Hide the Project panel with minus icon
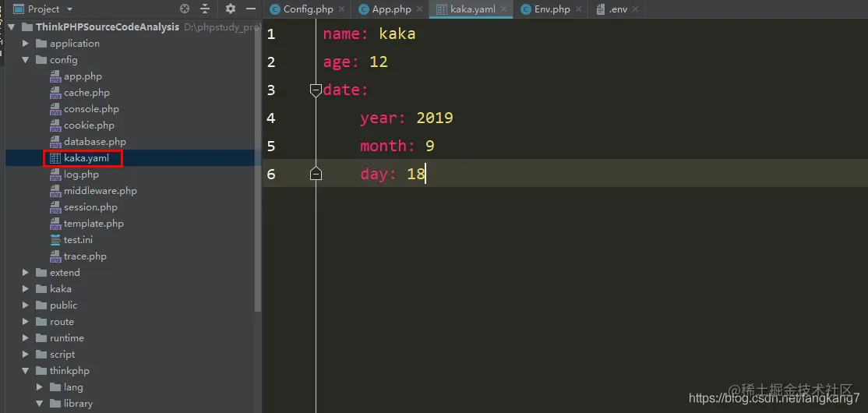The width and height of the screenshot is (868, 413). (x=251, y=9)
